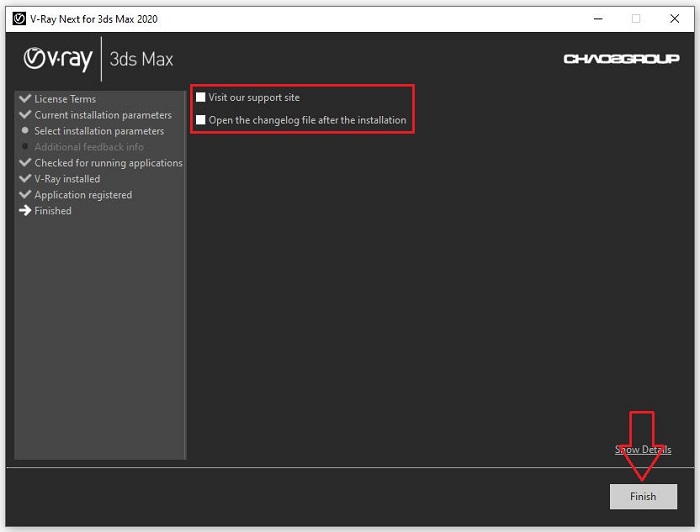
Task: Select the Select installation parameters step
Action: [99, 131]
